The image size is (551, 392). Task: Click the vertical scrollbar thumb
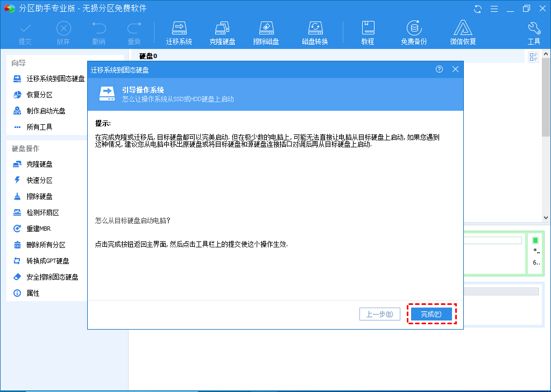click(x=546, y=98)
